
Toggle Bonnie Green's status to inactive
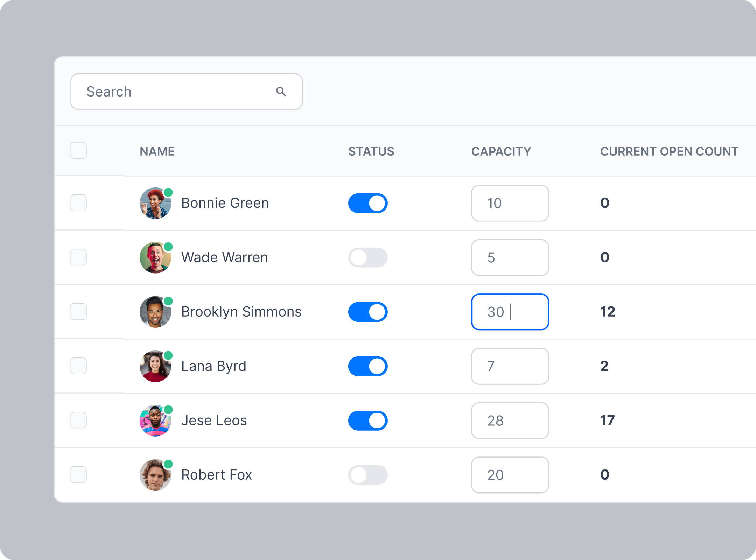pyautogui.click(x=367, y=204)
